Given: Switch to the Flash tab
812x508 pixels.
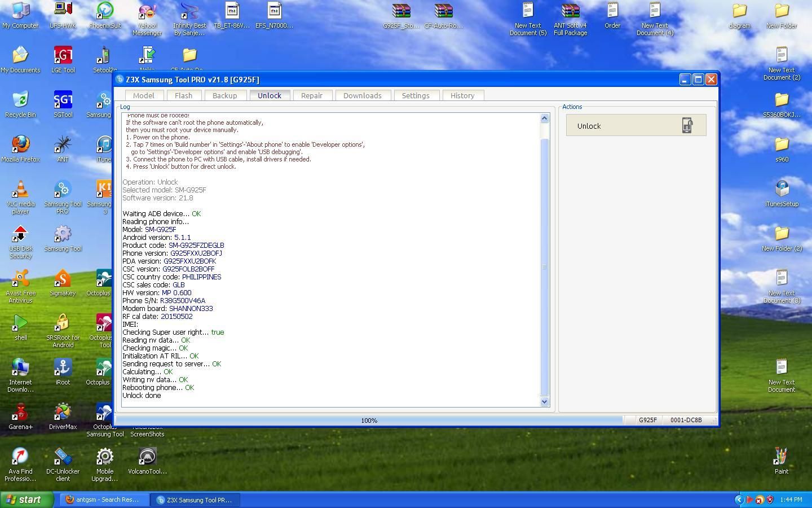Looking at the screenshot, I should 183,95.
